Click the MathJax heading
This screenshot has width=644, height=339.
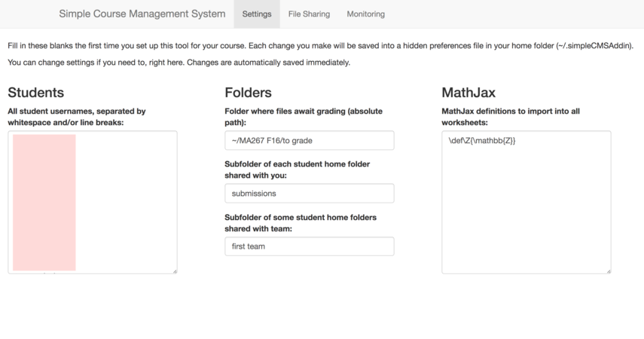coord(469,93)
